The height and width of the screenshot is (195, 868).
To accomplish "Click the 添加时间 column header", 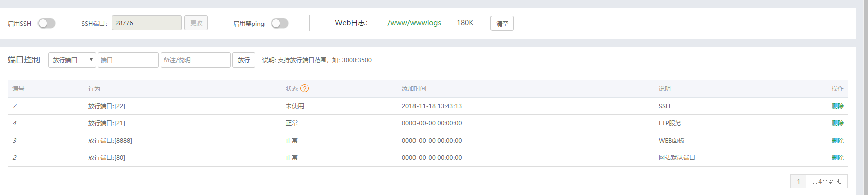I will [x=414, y=88].
